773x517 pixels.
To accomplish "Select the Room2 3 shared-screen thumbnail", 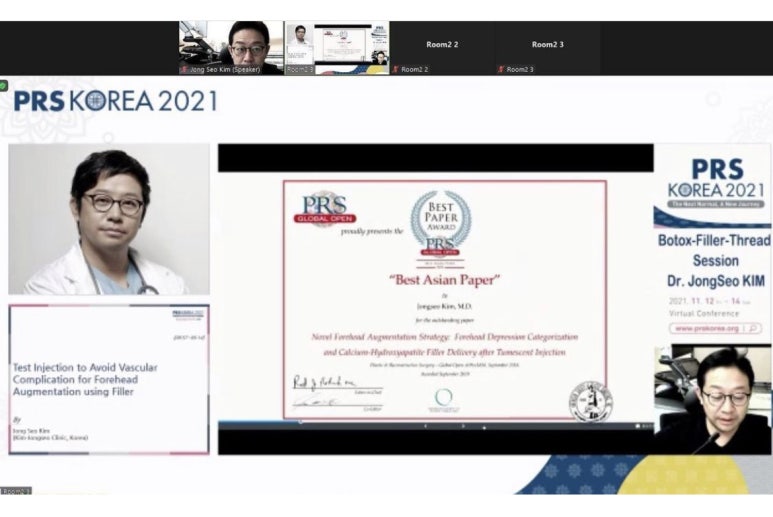I will (x=337, y=48).
